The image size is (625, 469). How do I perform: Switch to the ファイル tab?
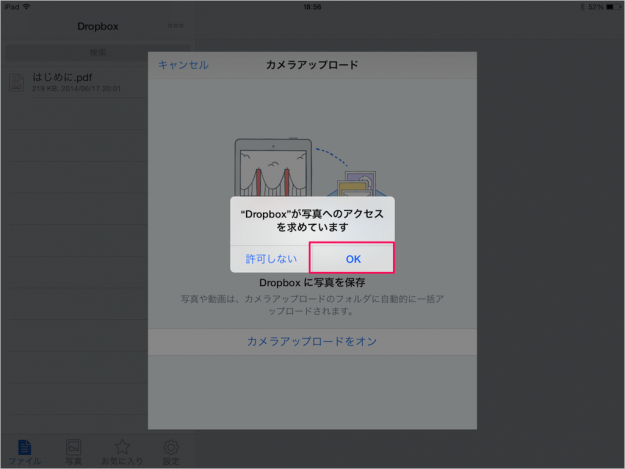tap(25, 452)
